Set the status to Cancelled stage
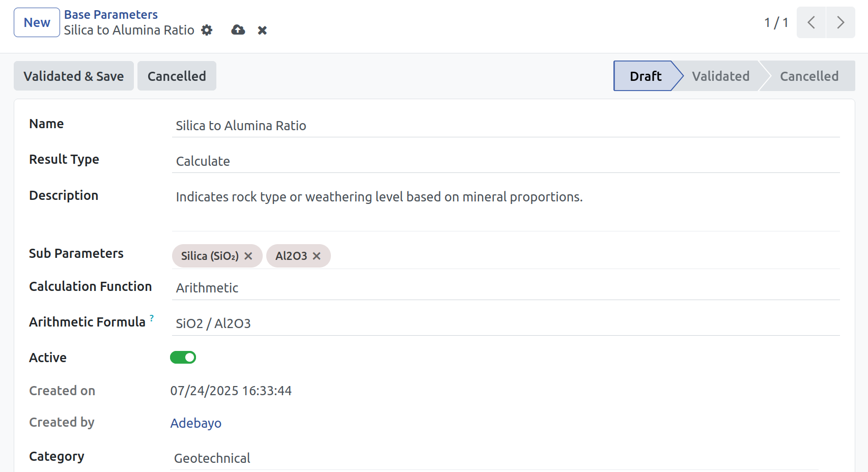868x472 pixels. tap(809, 76)
